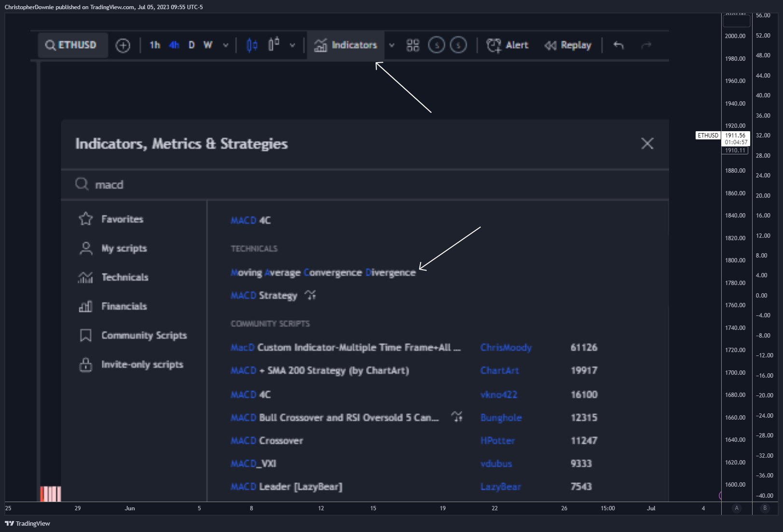This screenshot has height=532, width=783.
Task: Click the TradingView logo at bottom
Action: [x=28, y=523]
